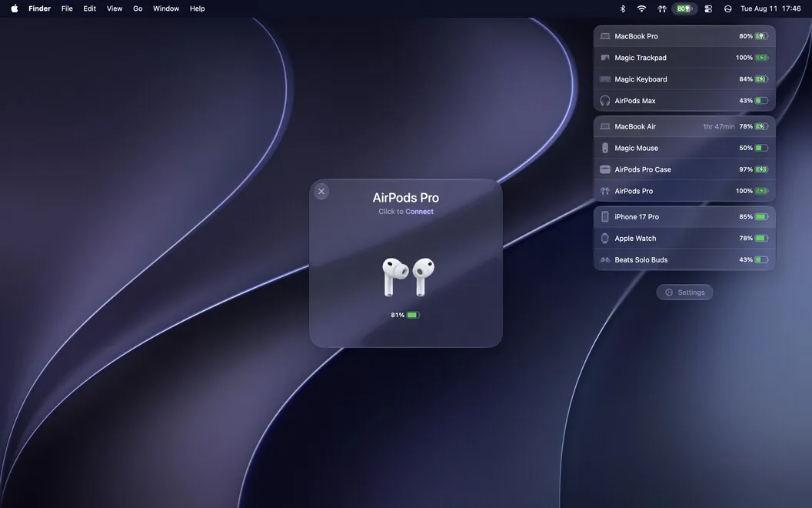
Task: Click Apple Watch 78% battery indicator
Action: pyautogui.click(x=761, y=239)
